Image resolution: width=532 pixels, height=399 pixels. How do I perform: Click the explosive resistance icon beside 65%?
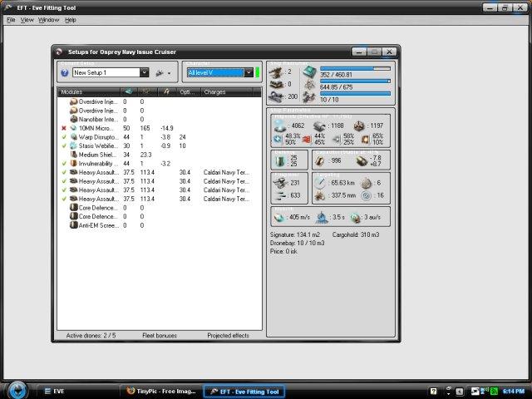[x=366, y=139]
